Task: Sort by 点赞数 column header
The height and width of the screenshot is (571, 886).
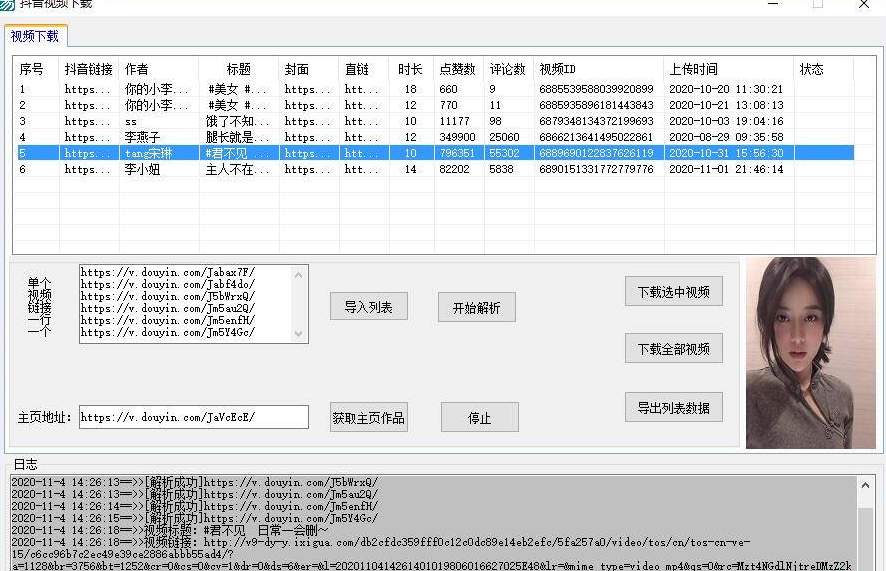Action: click(457, 69)
